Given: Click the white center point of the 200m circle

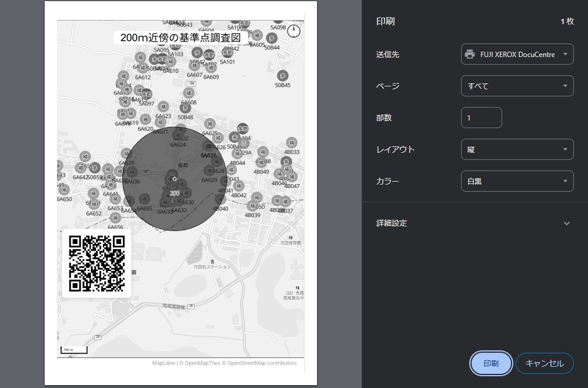Looking at the screenshot, I should 175,178.
